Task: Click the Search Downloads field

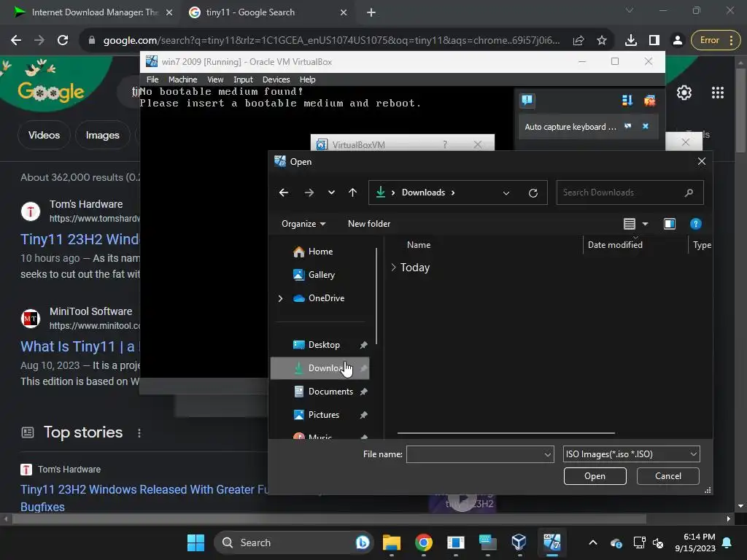Action: click(630, 192)
